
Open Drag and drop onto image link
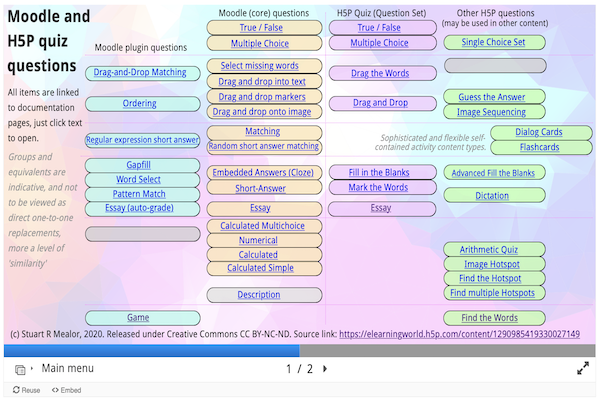tap(262, 112)
